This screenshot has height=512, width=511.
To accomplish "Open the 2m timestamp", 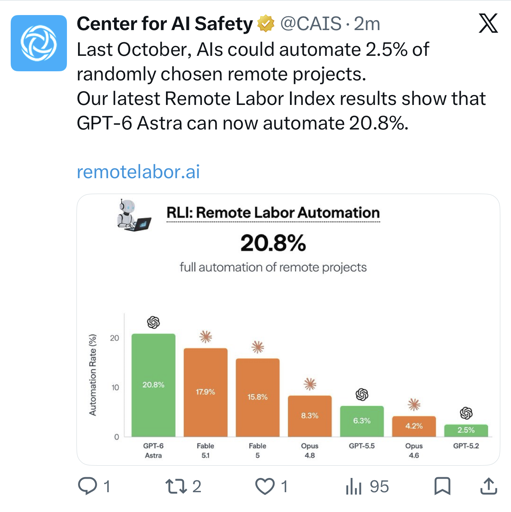I will (367, 24).
